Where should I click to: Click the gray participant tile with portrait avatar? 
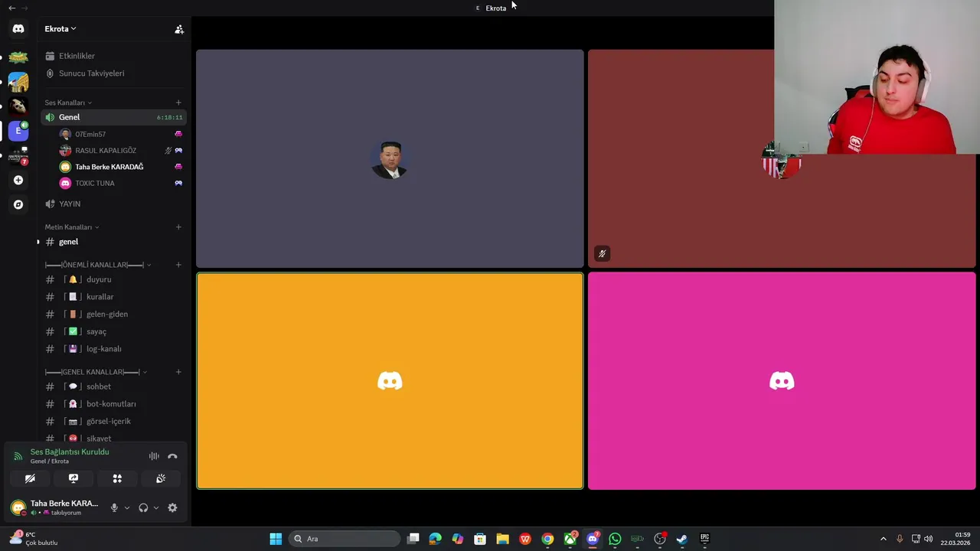point(390,159)
